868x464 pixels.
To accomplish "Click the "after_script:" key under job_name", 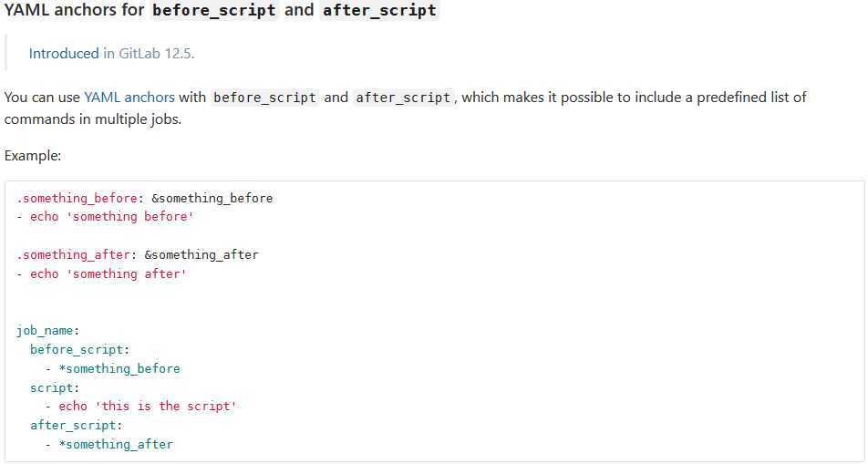I will click(76, 426).
